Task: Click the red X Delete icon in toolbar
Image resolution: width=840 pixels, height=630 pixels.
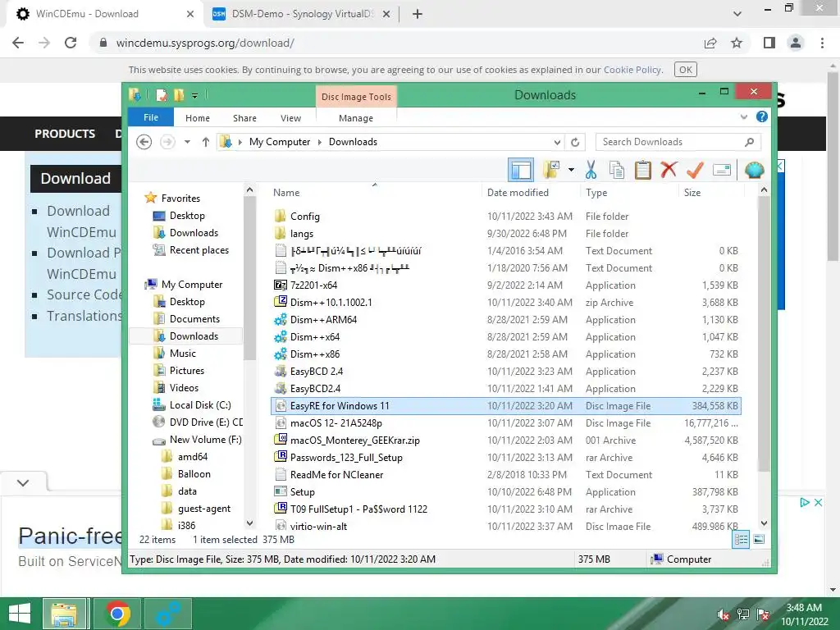Action: [x=669, y=170]
